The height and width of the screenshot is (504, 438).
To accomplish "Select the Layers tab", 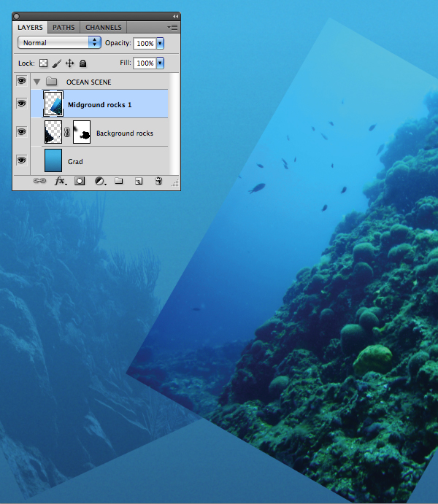I will point(30,27).
